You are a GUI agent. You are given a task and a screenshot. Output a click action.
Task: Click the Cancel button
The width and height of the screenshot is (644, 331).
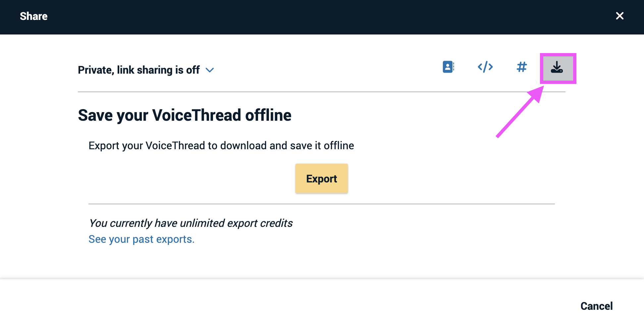(597, 306)
